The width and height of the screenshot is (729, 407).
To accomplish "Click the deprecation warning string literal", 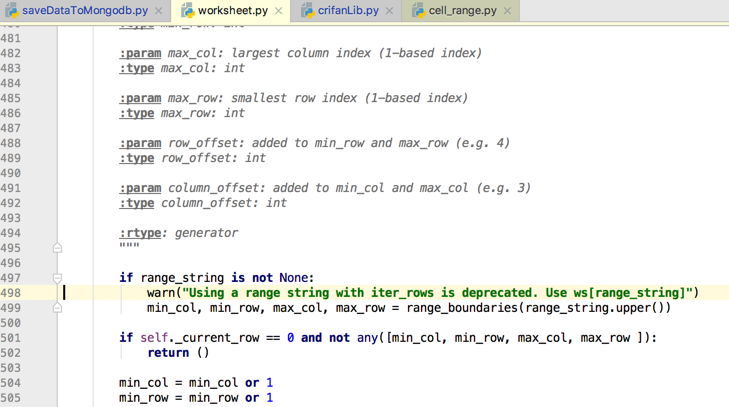I will pyautogui.click(x=437, y=293).
